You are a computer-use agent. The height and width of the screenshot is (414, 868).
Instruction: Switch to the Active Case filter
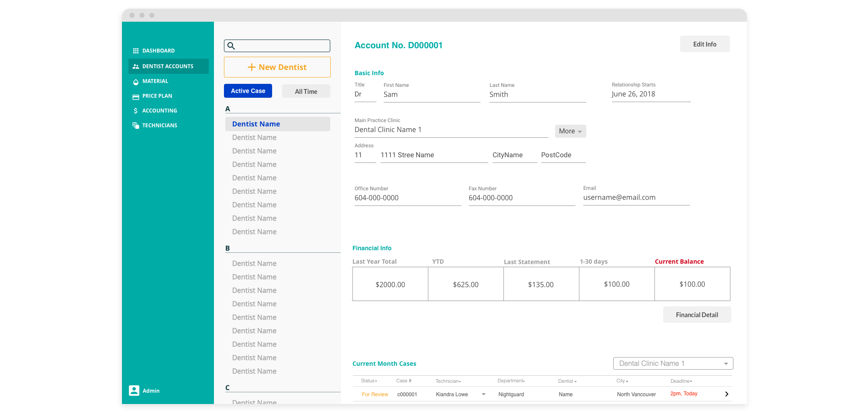pos(248,91)
